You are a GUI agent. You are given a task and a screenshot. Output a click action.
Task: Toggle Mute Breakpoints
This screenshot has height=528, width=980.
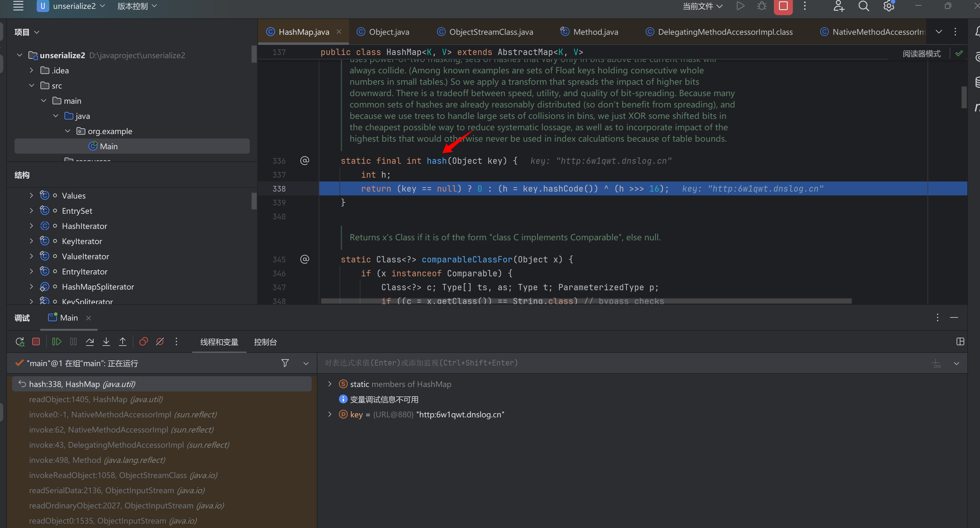tap(160, 341)
